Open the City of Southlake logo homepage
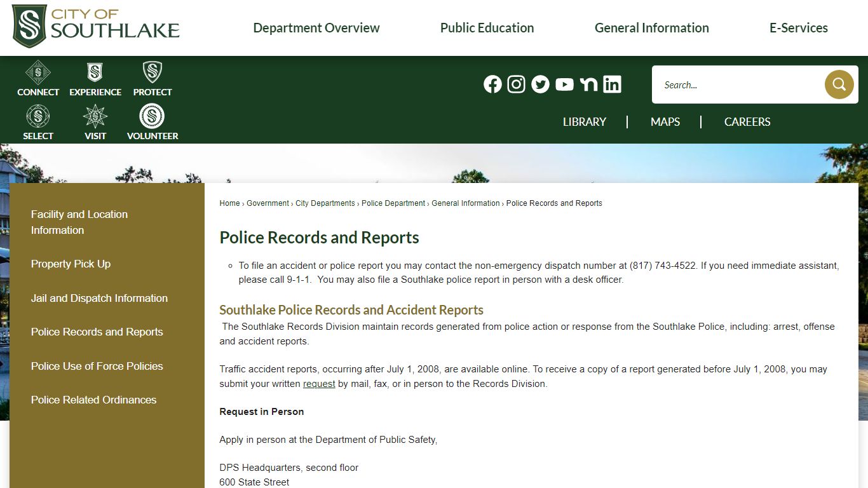 pyautogui.click(x=96, y=27)
